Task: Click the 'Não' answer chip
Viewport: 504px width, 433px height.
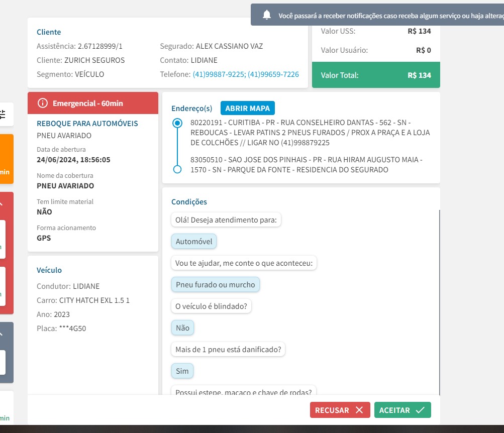Action: tap(182, 328)
